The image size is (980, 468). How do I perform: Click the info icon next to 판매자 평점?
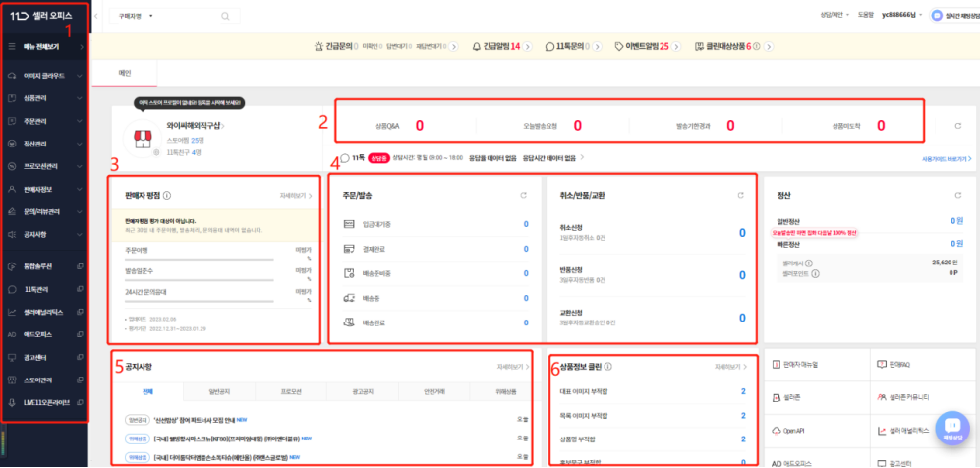click(167, 195)
